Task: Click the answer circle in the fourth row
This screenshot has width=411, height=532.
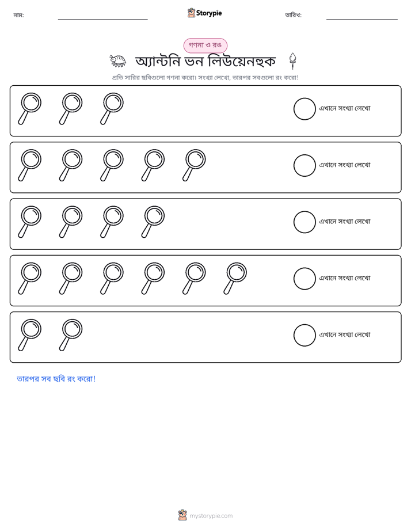Action: (x=305, y=279)
